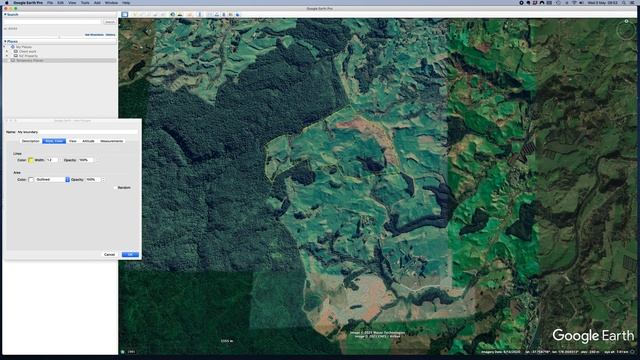Image resolution: width=640 pixels, height=360 pixels.
Task: Collapse the Search panel triangle
Action: [5, 14]
